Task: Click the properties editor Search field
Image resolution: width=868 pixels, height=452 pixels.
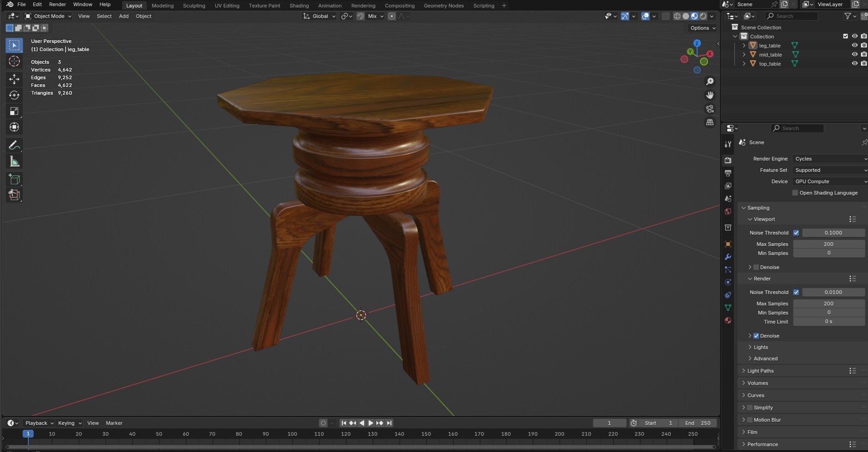Action: (797, 128)
